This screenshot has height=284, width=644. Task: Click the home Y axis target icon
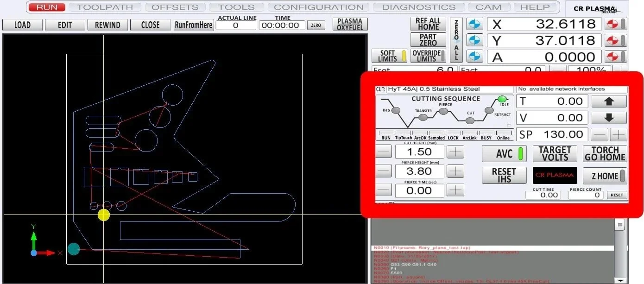(613, 40)
